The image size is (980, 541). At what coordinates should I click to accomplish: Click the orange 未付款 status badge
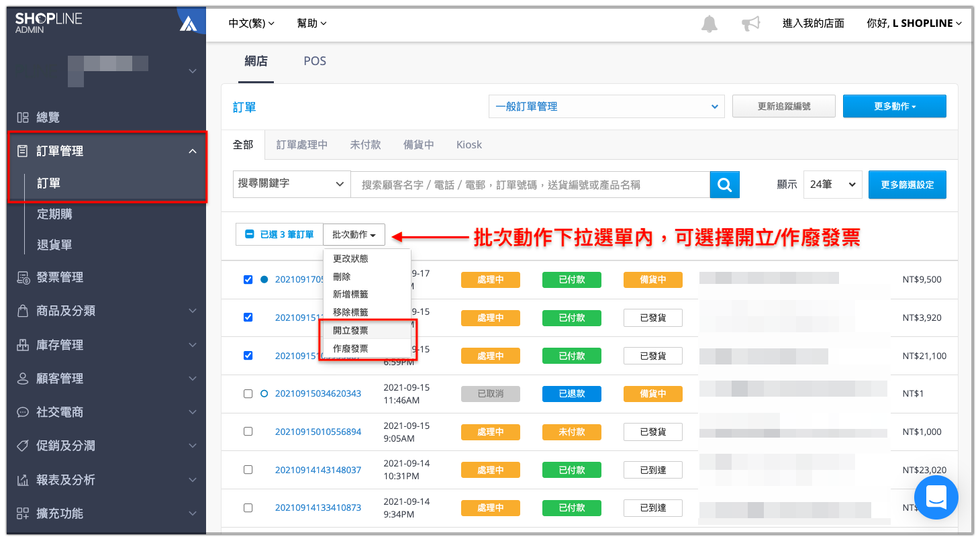571,432
